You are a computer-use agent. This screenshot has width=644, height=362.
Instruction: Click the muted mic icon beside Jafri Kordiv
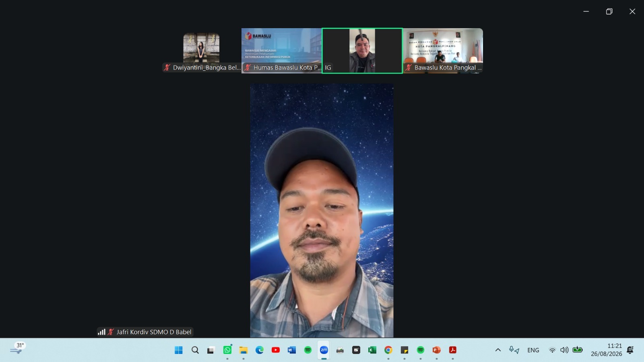coord(111,332)
